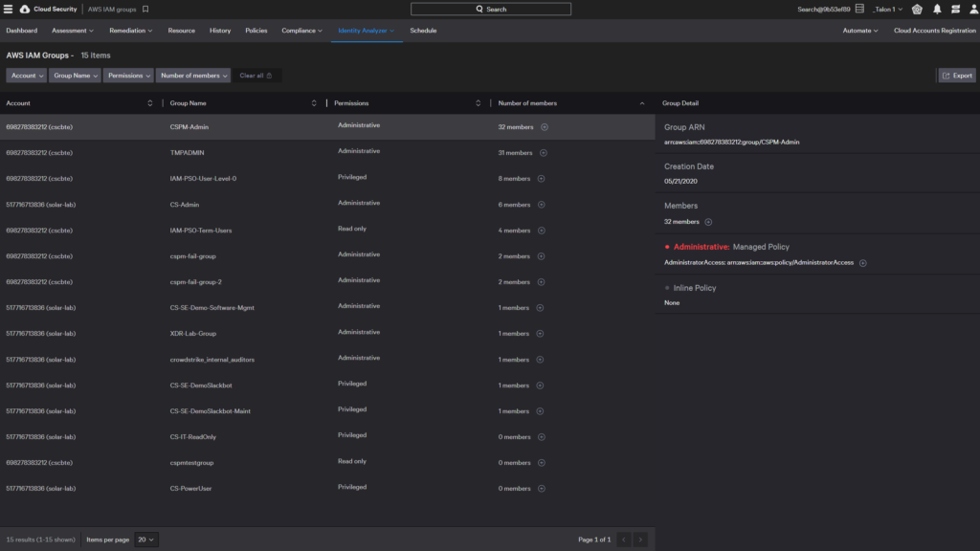Focus the top Search field

click(x=491, y=9)
